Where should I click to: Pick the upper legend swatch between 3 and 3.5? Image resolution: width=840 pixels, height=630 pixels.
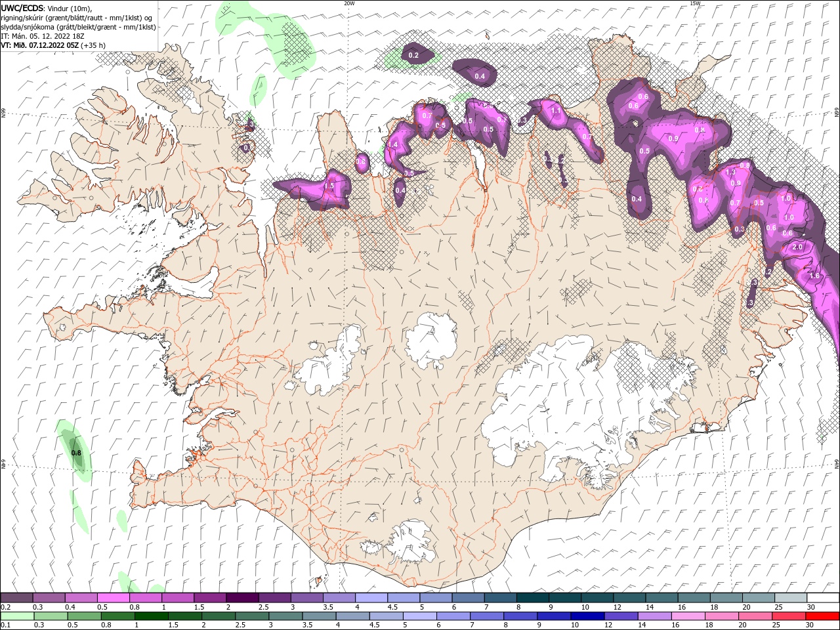(x=306, y=598)
